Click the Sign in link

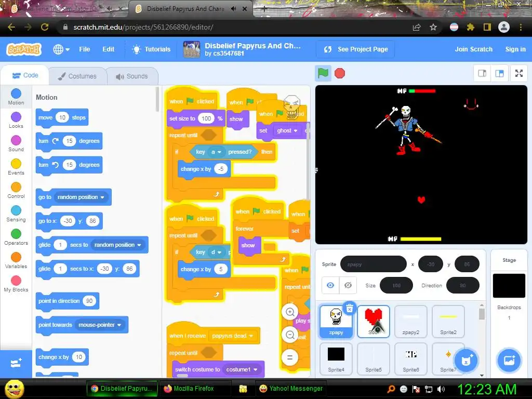click(515, 49)
